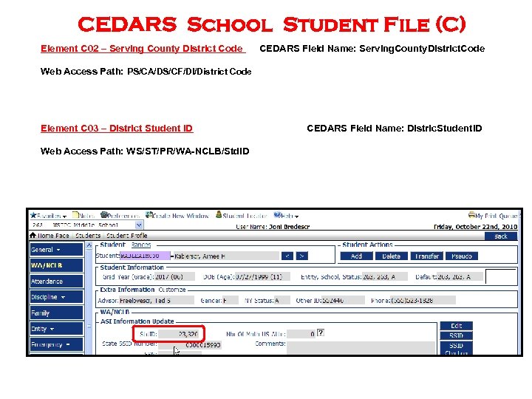Launch the Student Locator tool
The width and height of the screenshot is (532, 399).
[242, 216]
